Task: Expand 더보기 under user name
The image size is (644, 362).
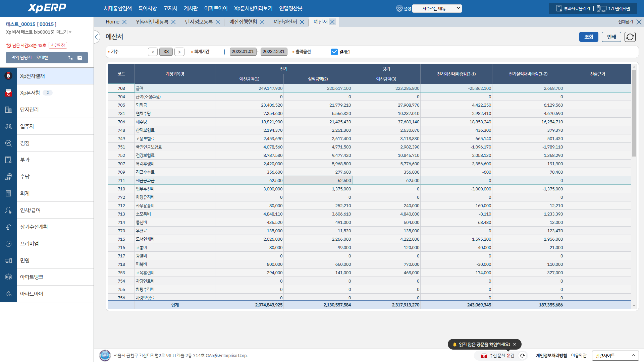Action: click(x=64, y=32)
